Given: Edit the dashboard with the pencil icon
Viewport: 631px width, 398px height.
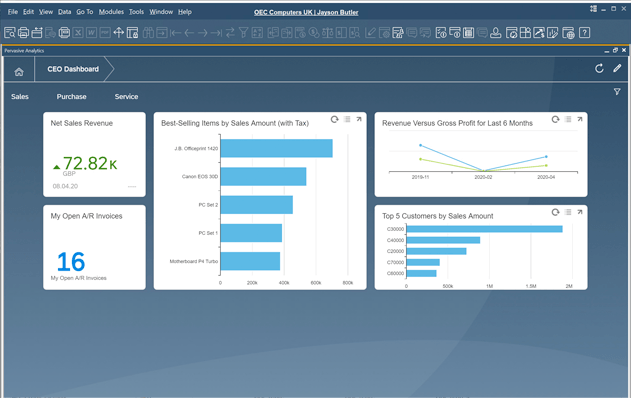Looking at the screenshot, I should tap(617, 68).
